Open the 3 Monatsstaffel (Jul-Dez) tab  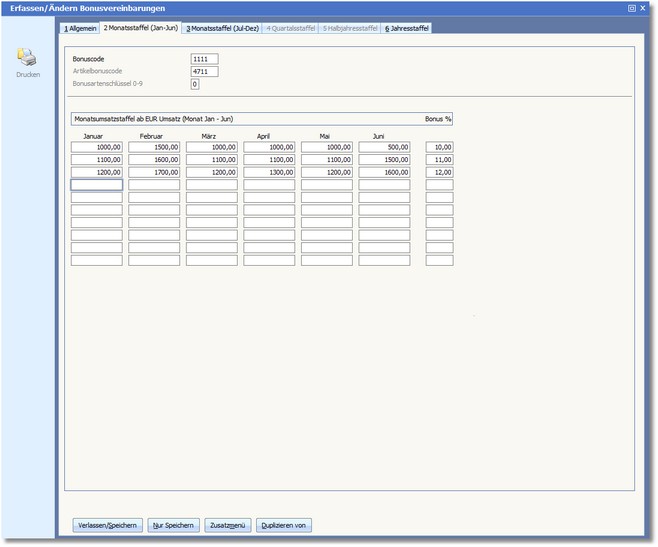(x=221, y=28)
